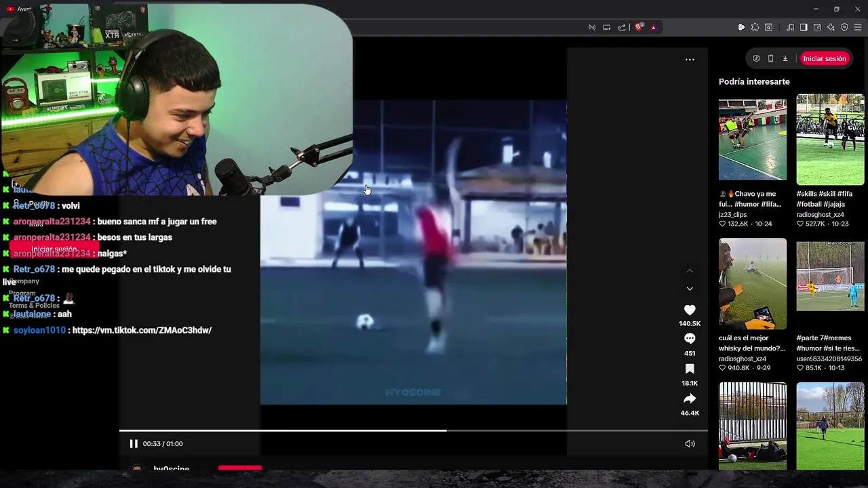Viewport: 868px width, 488px height.
Task: Share the video with the arrow icon
Action: coord(690,399)
